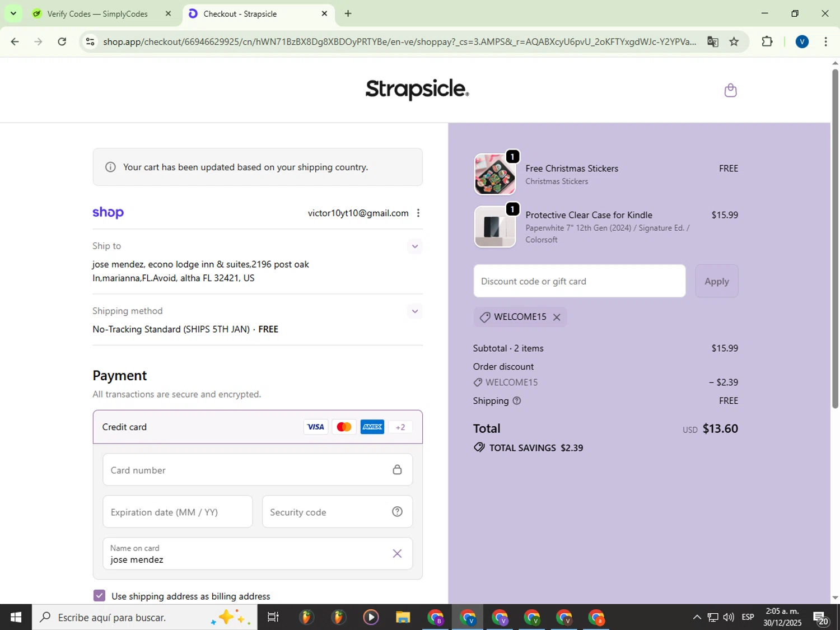The height and width of the screenshot is (630, 840).
Task: Focus the Security code field
Action: coord(337,511)
